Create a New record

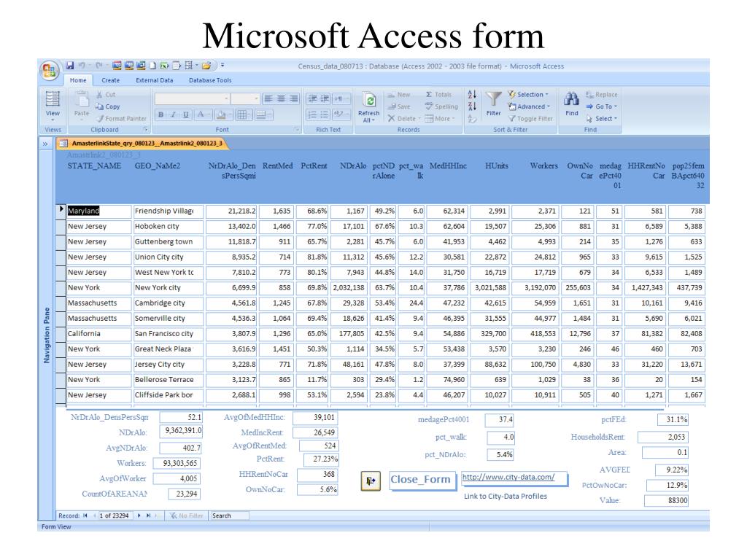(399, 95)
